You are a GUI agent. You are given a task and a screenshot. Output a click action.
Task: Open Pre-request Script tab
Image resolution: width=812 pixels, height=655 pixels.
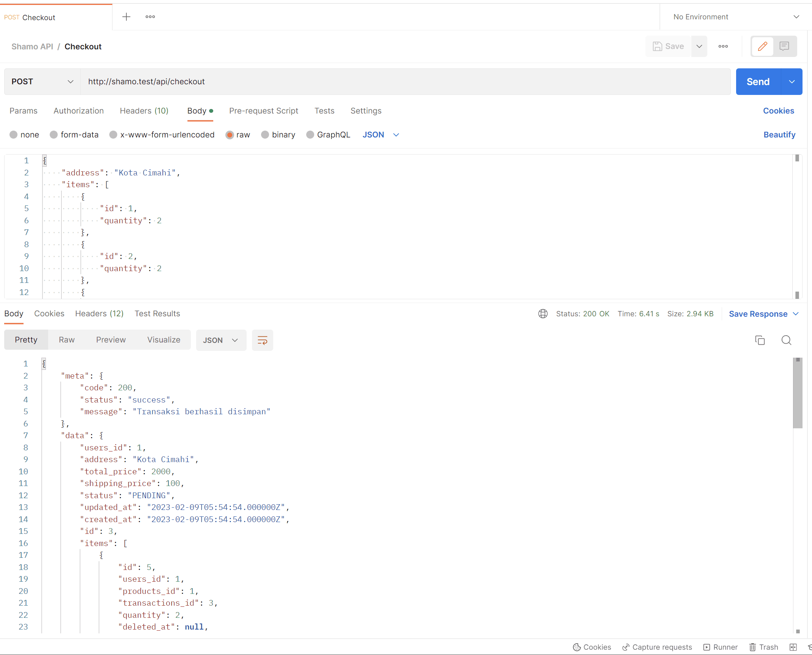click(264, 111)
